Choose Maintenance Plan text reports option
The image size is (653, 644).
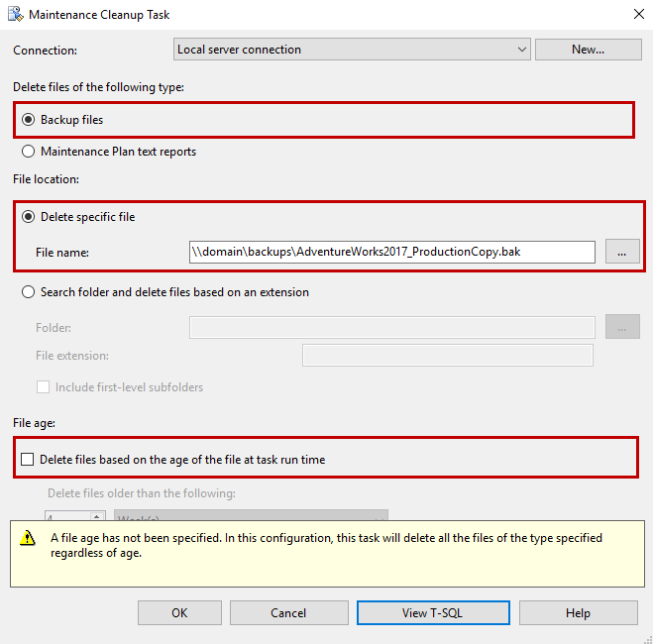point(29,152)
